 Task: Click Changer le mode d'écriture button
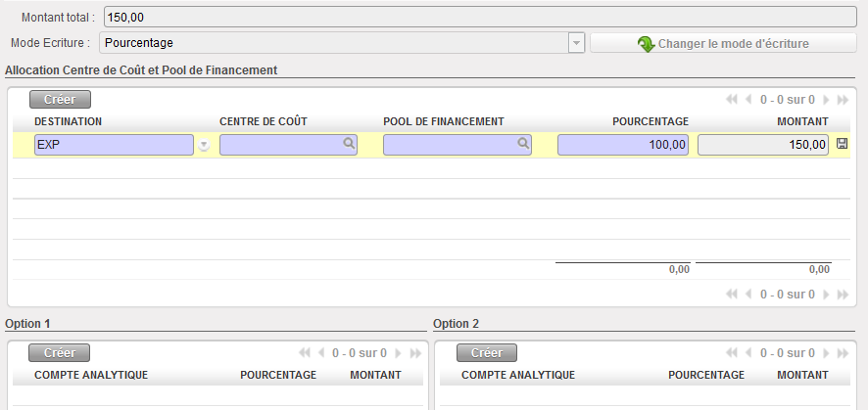click(x=723, y=44)
